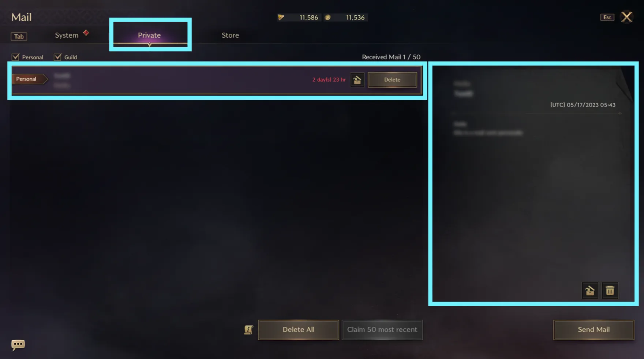
Task: Open the Send Mail dialog
Action: pyautogui.click(x=594, y=330)
